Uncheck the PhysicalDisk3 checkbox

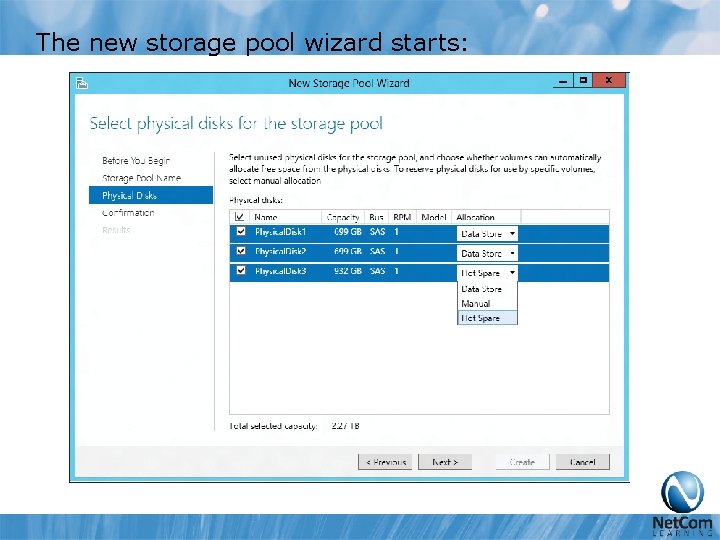[241, 270]
